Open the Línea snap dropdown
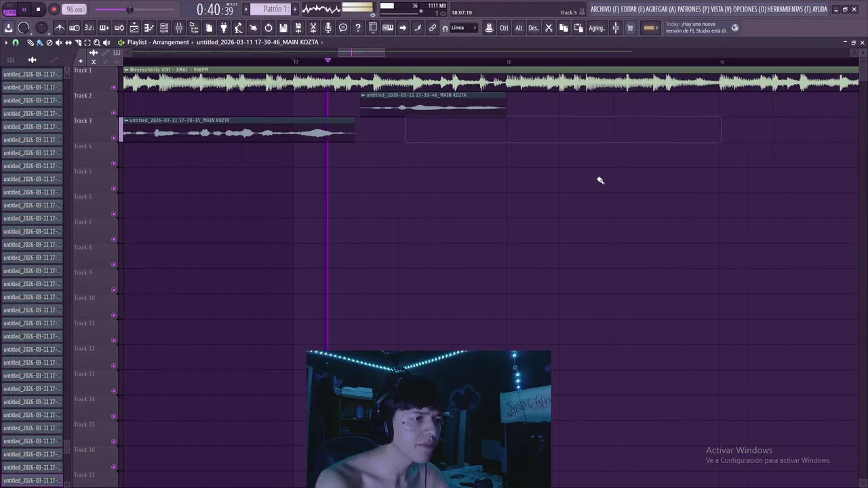This screenshot has width=868, height=488. (x=465, y=28)
